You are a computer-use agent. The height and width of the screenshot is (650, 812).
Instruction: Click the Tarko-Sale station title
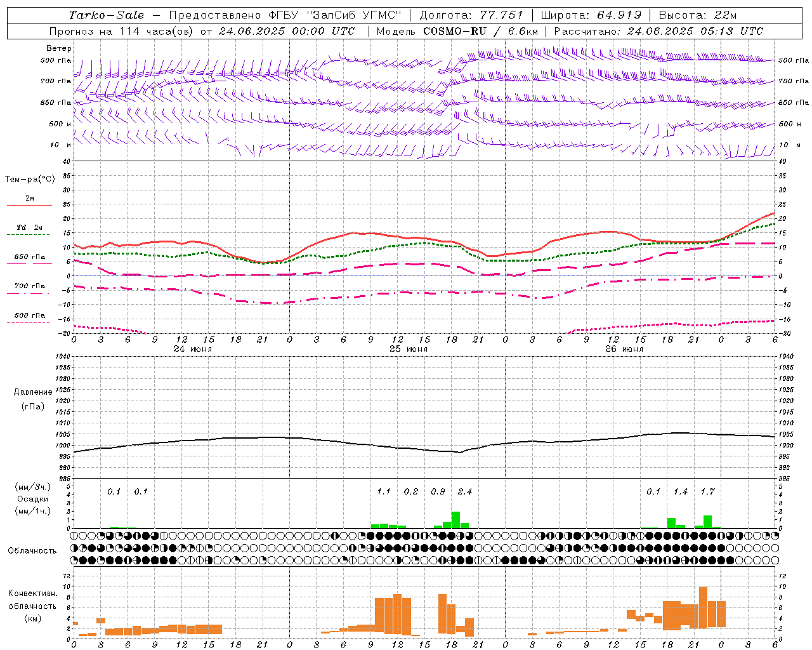coord(107,15)
